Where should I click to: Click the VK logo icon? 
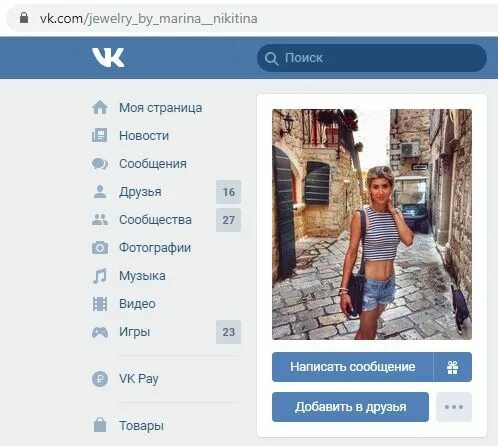pyautogui.click(x=108, y=57)
